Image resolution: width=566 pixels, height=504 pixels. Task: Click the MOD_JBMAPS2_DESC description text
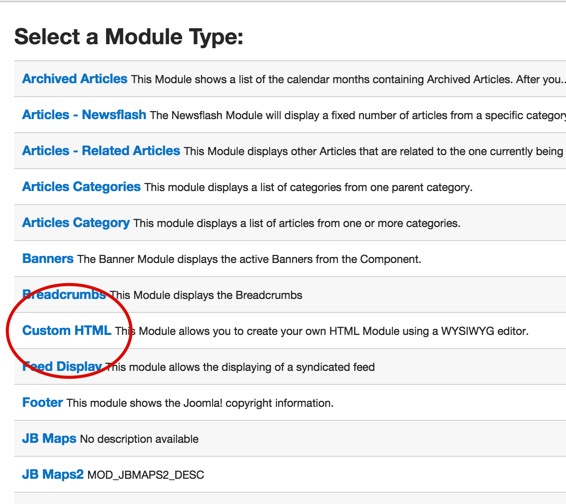click(x=146, y=475)
